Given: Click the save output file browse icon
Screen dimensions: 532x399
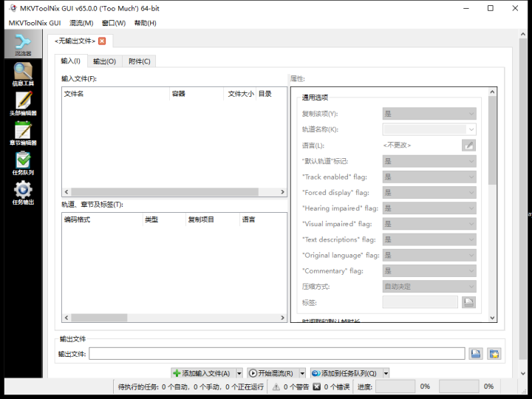Looking at the screenshot, I should tap(476, 354).
